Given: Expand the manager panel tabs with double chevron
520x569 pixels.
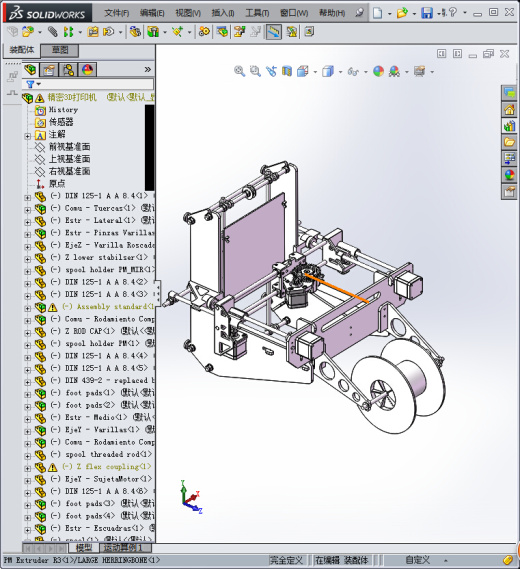Looking at the screenshot, I should pyautogui.click(x=147, y=69).
